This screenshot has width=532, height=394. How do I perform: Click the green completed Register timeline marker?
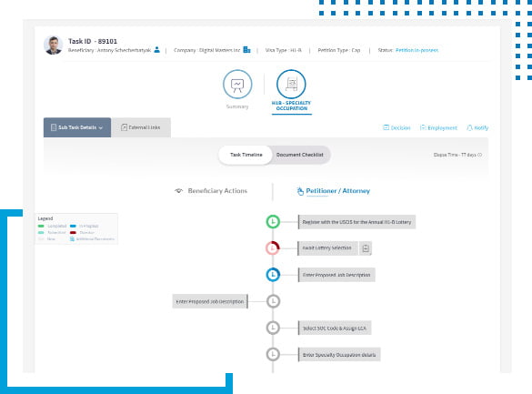(273, 222)
